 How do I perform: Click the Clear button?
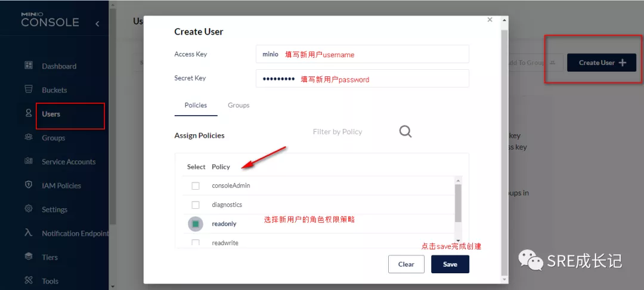coord(406,264)
